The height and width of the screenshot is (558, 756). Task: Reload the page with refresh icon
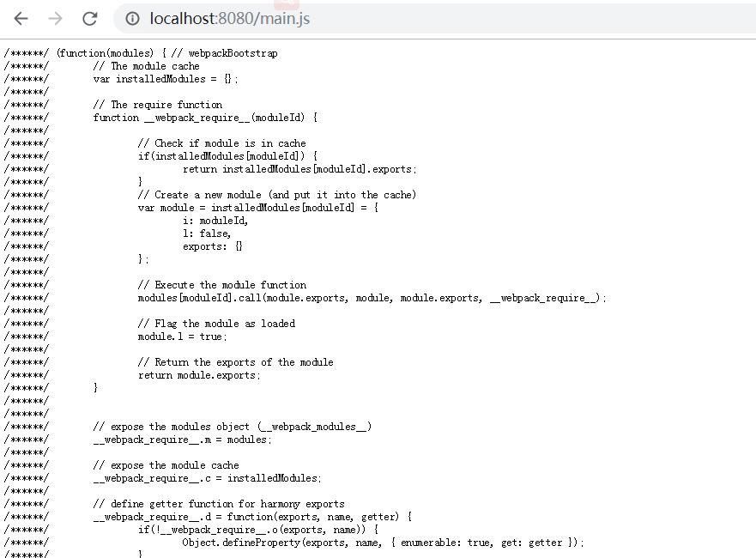[90, 19]
